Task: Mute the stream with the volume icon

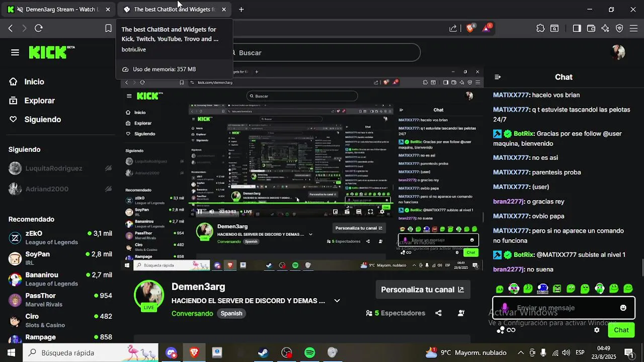Action: click(x=211, y=212)
